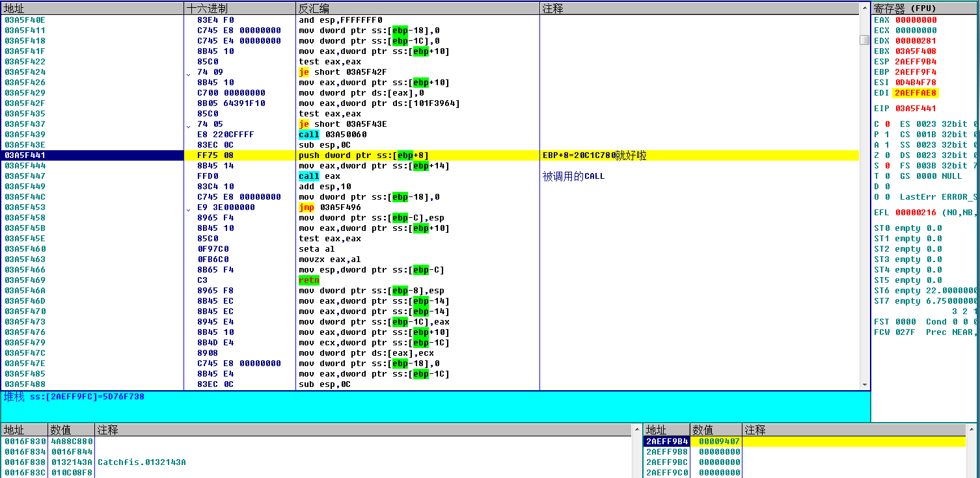Viewport: 980px width, 478px height.
Task: Click the GS segment register value 0000
Action: (926, 176)
